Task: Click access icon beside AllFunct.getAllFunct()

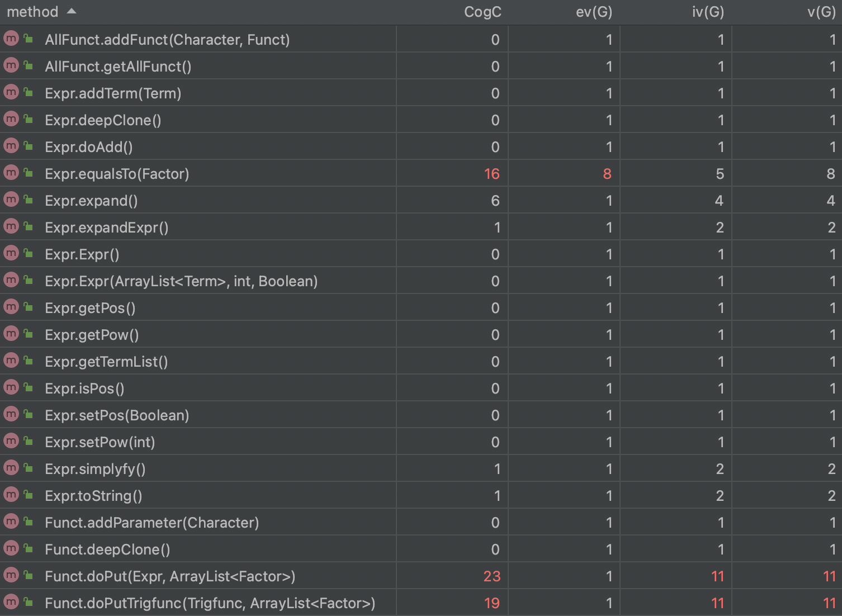Action: click(28, 65)
